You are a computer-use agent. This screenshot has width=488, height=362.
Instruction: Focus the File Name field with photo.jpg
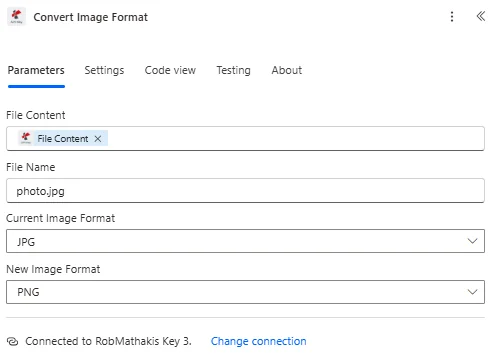click(245, 190)
